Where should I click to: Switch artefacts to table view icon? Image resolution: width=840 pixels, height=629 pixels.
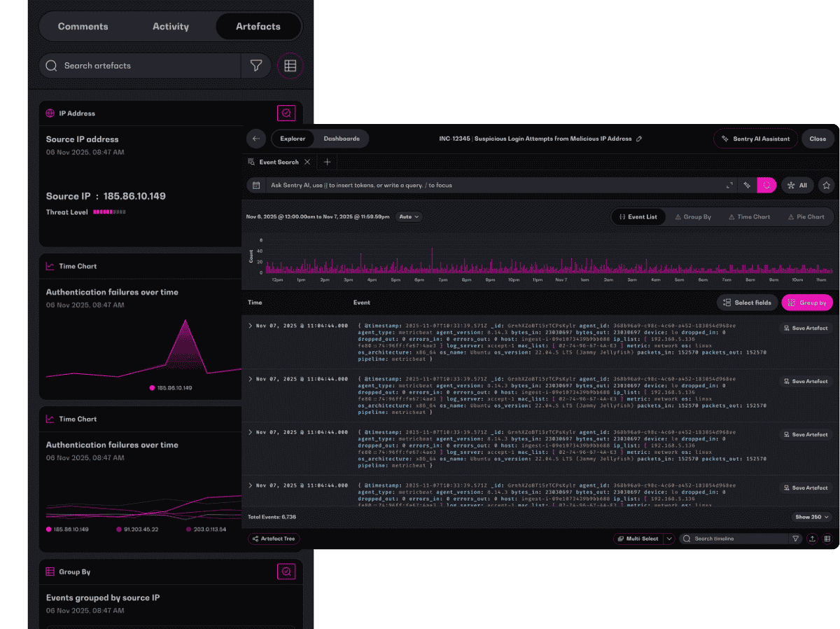tap(290, 66)
